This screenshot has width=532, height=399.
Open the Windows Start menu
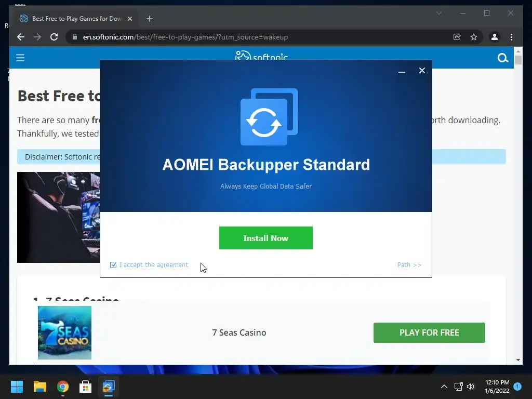coord(17,387)
